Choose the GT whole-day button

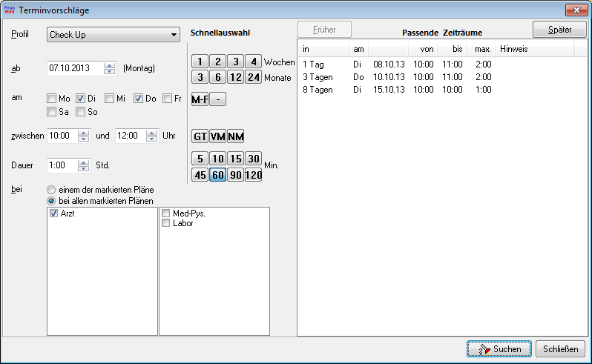point(200,136)
